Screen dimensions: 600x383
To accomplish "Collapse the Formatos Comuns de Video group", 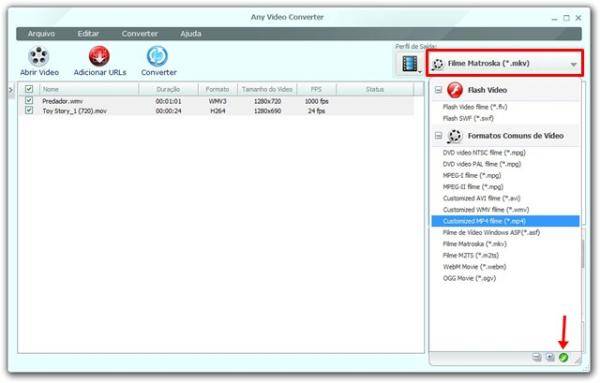I will [439, 136].
